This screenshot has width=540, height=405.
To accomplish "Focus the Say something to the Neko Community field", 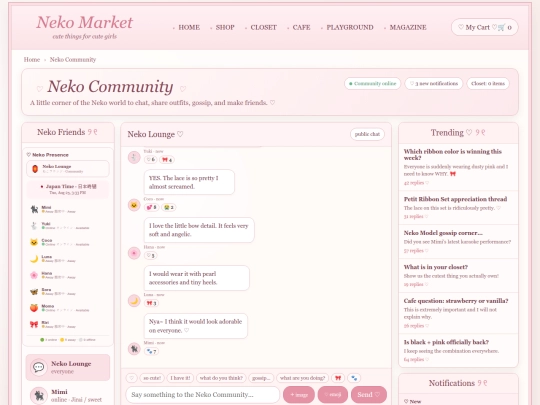I will pyautogui.click(x=202, y=394).
